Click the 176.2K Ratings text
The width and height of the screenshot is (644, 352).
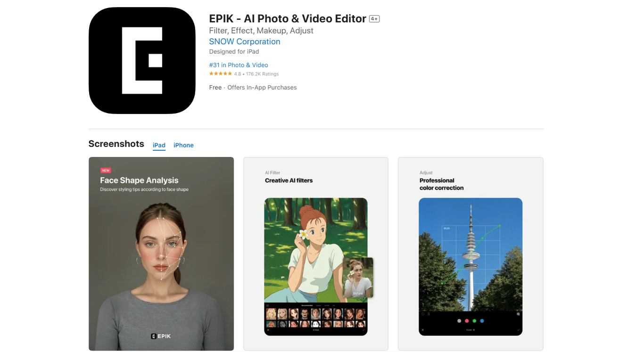262,74
